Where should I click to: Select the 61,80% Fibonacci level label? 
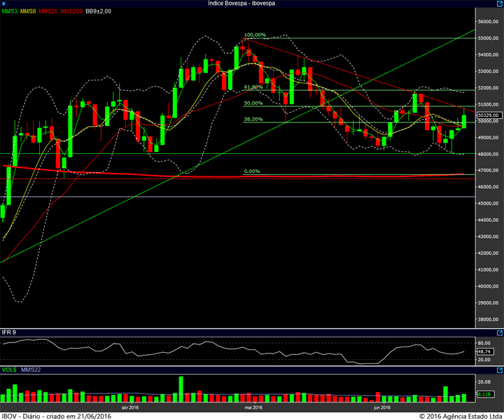coord(253,87)
